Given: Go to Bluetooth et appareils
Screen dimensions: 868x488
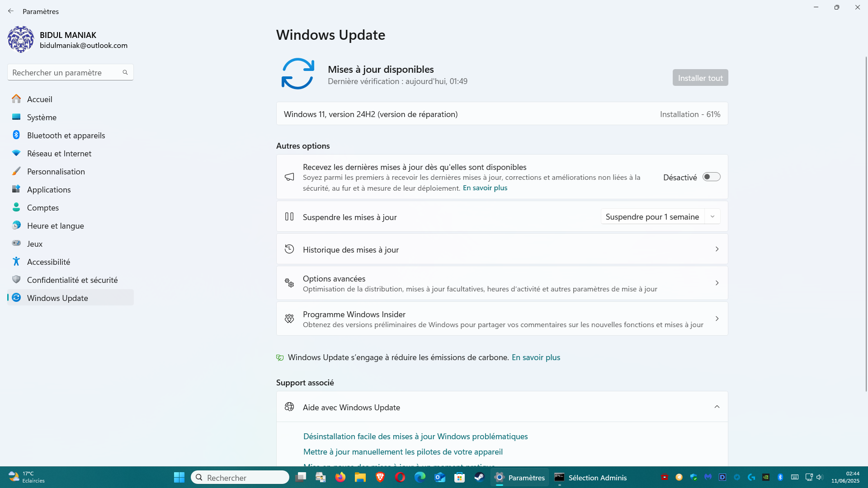Looking at the screenshot, I should (70, 135).
